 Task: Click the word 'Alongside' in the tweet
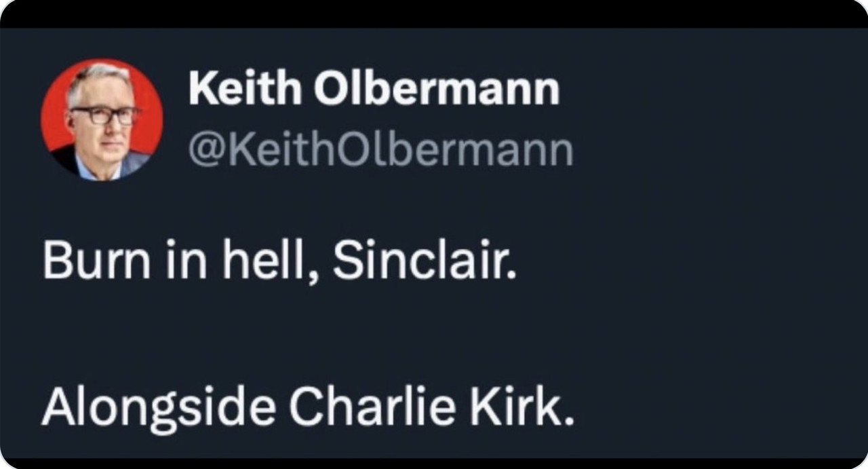click(159, 407)
